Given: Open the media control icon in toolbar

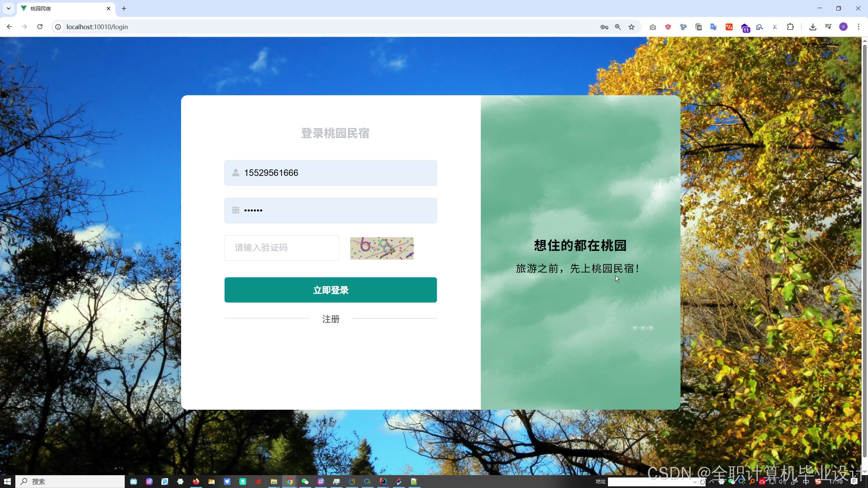Looking at the screenshot, I should 828,27.
